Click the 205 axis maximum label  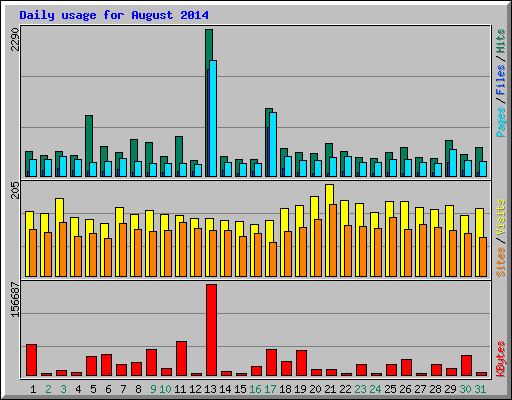pyautogui.click(x=15, y=191)
